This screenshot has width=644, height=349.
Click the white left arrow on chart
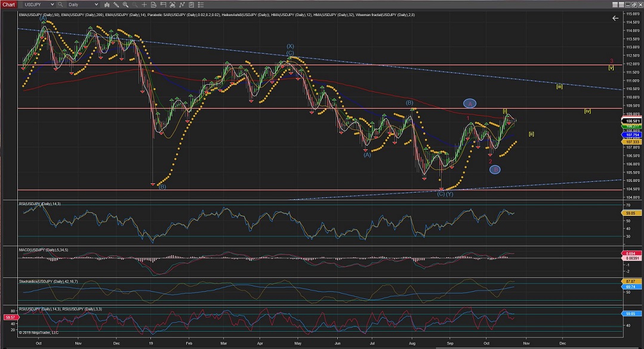click(615, 18)
